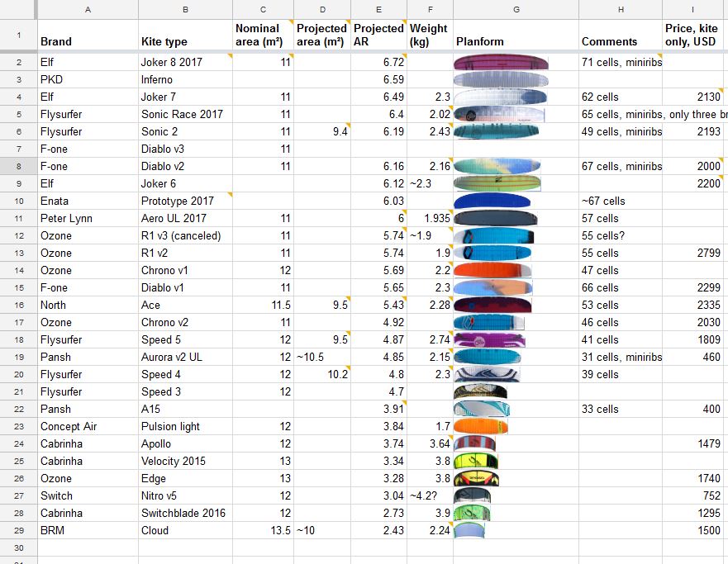Select the Diablo v3 cell
The height and width of the screenshot is (564, 728).
185,149
